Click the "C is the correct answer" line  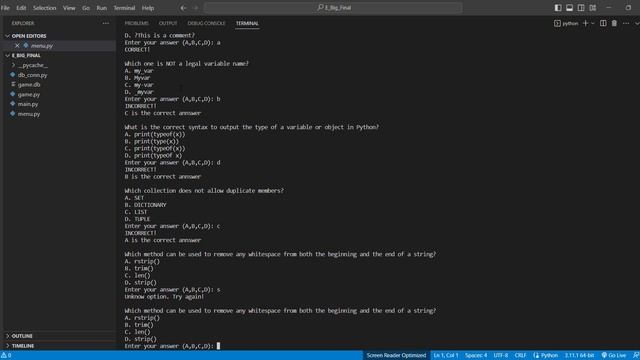pos(163,113)
